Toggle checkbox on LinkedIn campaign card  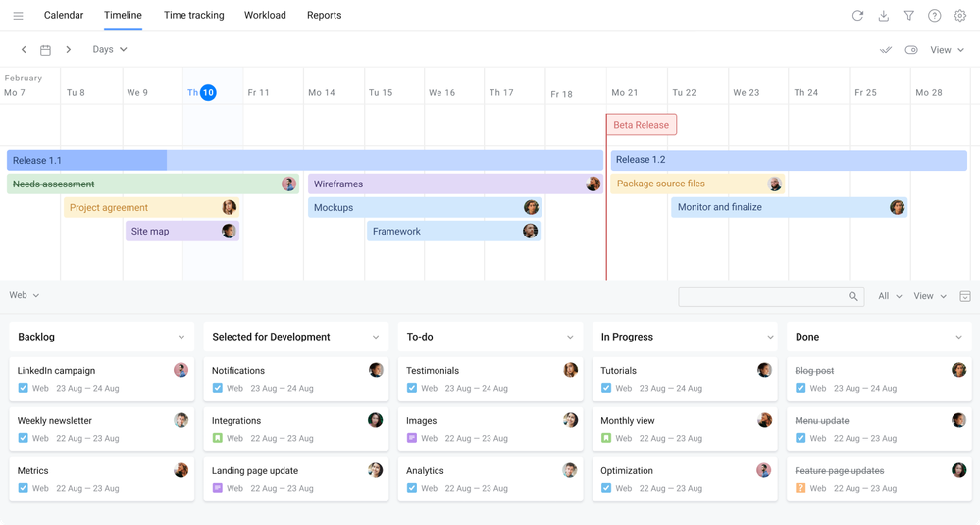pos(24,389)
